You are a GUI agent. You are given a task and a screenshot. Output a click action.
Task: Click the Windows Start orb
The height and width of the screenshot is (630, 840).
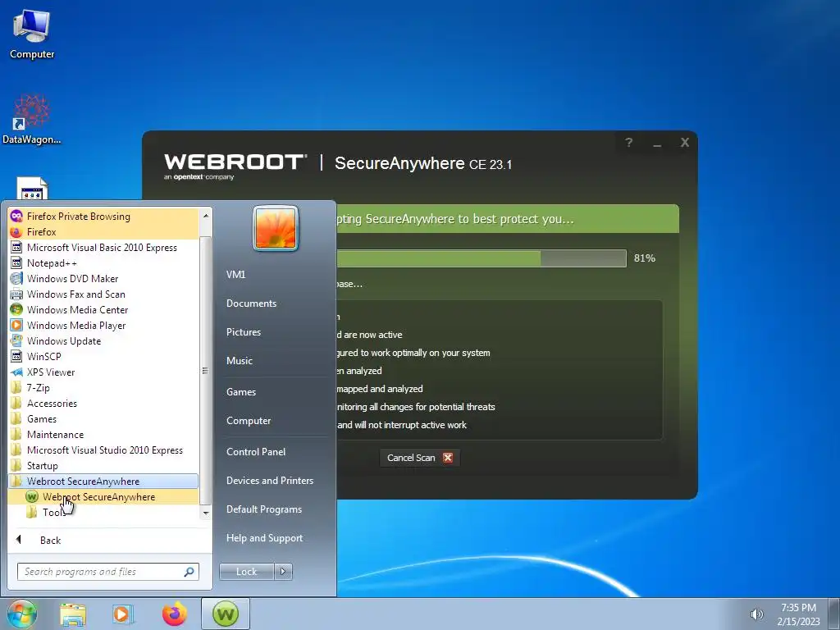point(21,614)
